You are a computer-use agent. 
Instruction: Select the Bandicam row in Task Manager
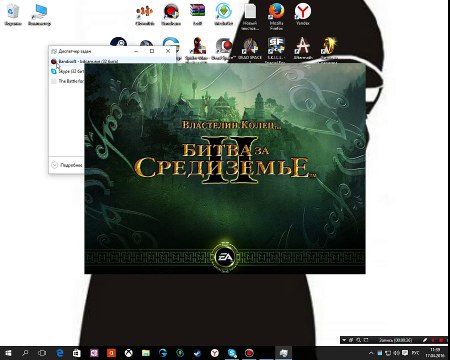click(x=113, y=61)
